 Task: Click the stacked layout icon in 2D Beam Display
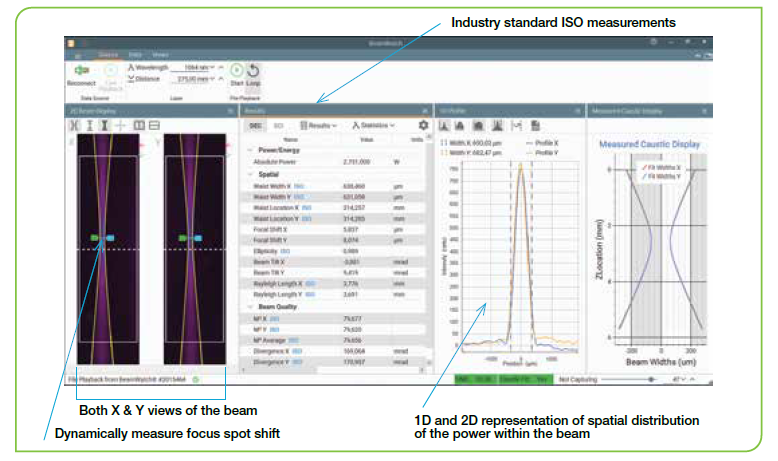155,126
